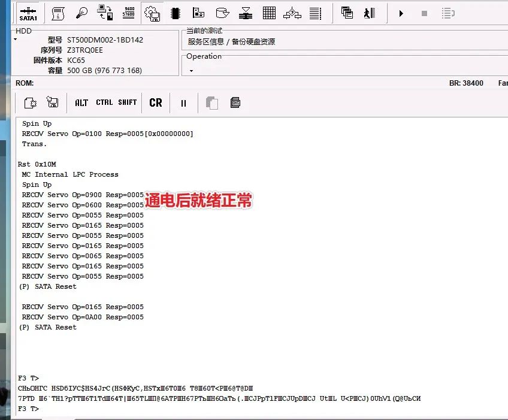Click the terminal save-to-disk icon
This screenshot has width=508, height=420.
53,102
